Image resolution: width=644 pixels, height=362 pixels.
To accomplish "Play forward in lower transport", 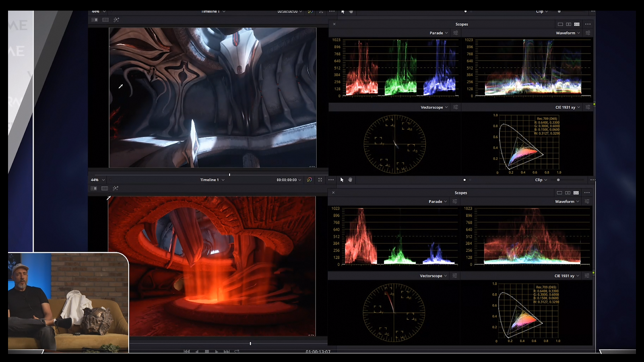I will pyautogui.click(x=217, y=352).
